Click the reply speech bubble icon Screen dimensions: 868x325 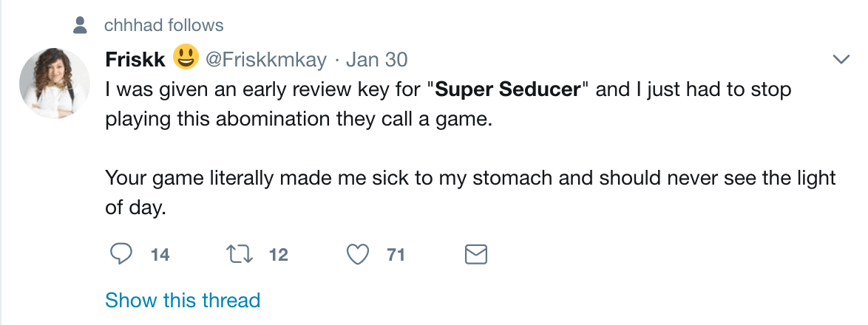[121, 254]
